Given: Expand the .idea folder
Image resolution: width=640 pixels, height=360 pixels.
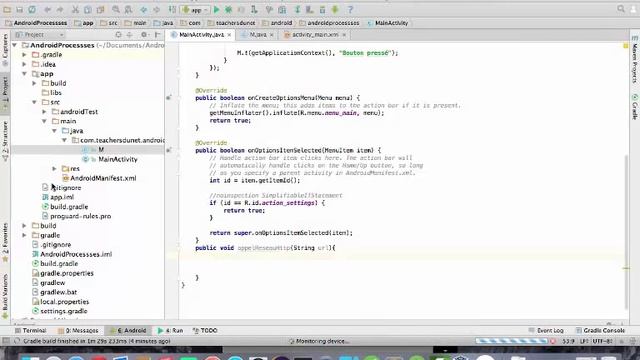Looking at the screenshot, I should (24, 64).
